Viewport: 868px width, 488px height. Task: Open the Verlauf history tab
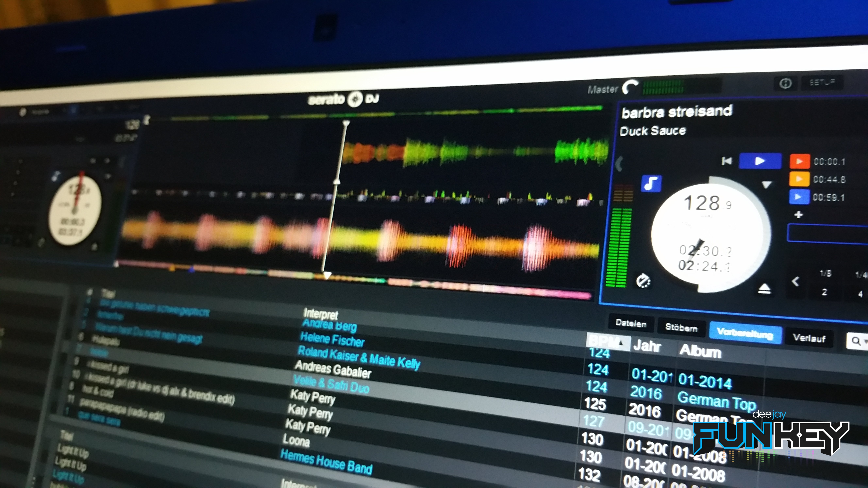809,338
